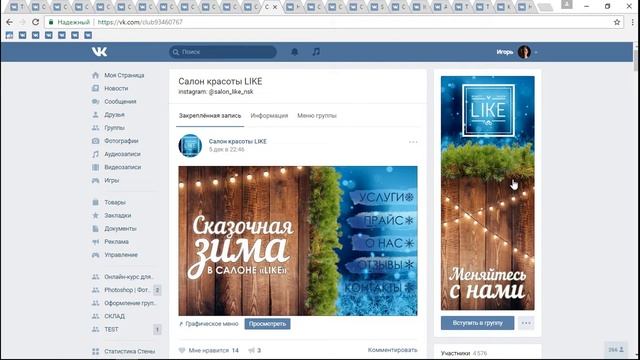The image size is (640, 360).
Task: Open the Графическое меню link
Action: click(211, 324)
